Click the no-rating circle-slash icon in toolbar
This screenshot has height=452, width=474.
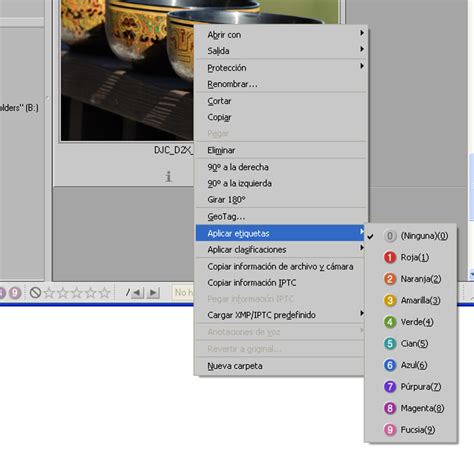point(35,293)
